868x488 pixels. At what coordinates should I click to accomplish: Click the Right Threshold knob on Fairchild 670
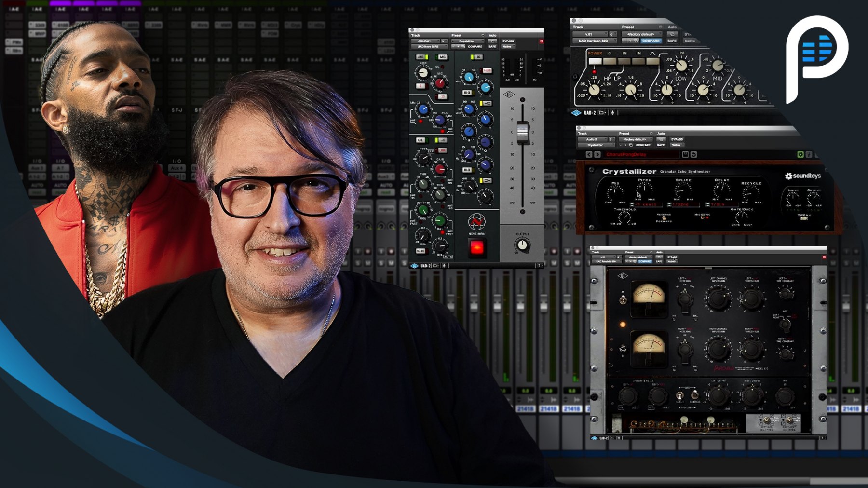[x=751, y=349]
